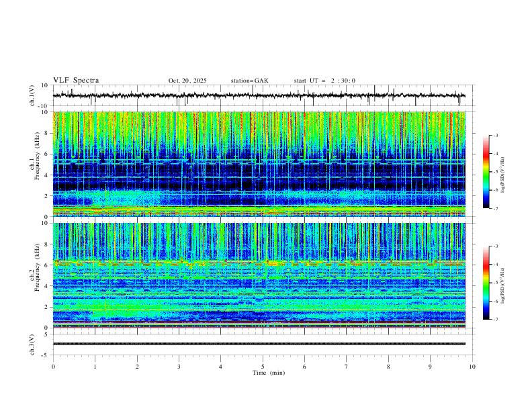Click time-axis tick label "9" at the bottom
The image size is (532, 411).
click(x=430, y=367)
